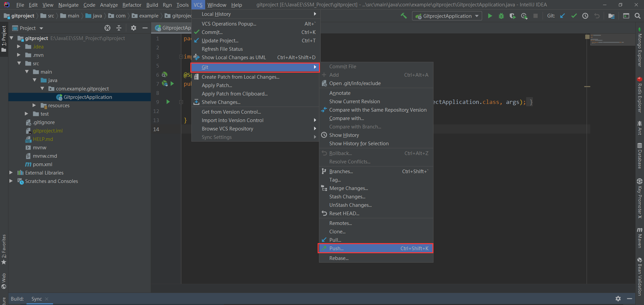Expand the test folder
644x305 pixels.
27,114
